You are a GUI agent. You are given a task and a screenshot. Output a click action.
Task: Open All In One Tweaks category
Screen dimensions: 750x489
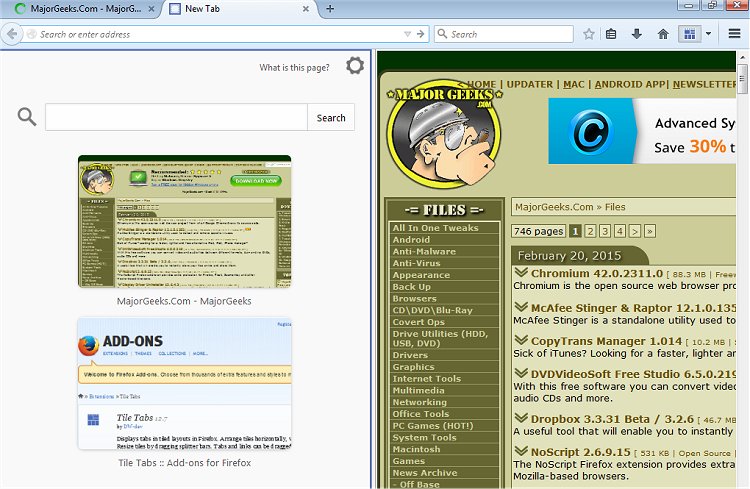point(445,228)
